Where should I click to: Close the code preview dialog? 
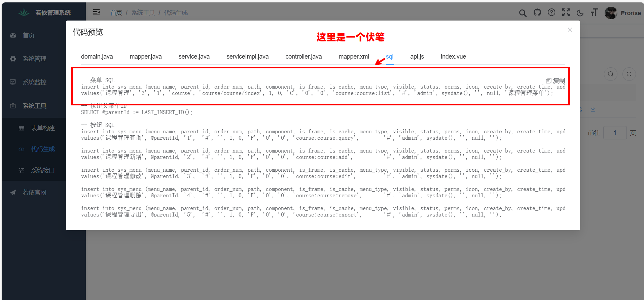tap(570, 30)
